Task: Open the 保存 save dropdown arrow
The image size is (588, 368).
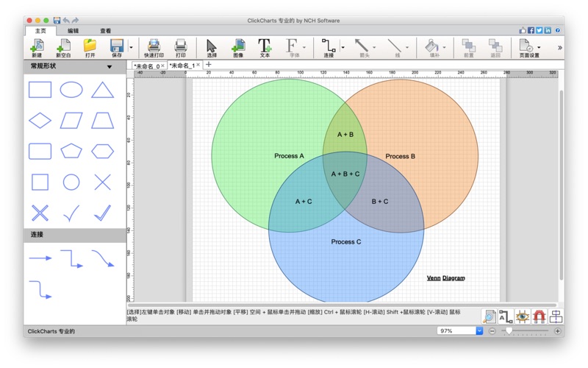Action: click(x=131, y=48)
